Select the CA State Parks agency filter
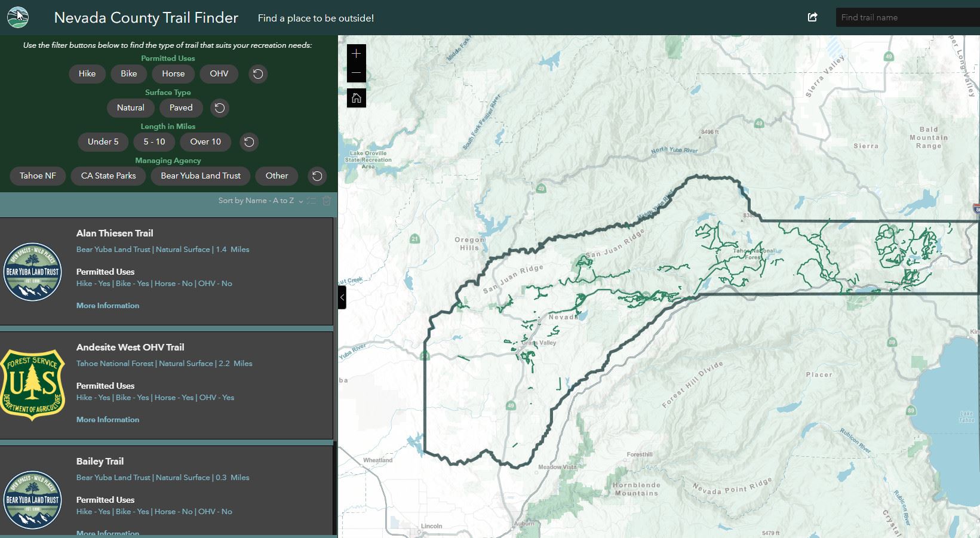The image size is (980, 538). pyautogui.click(x=108, y=176)
